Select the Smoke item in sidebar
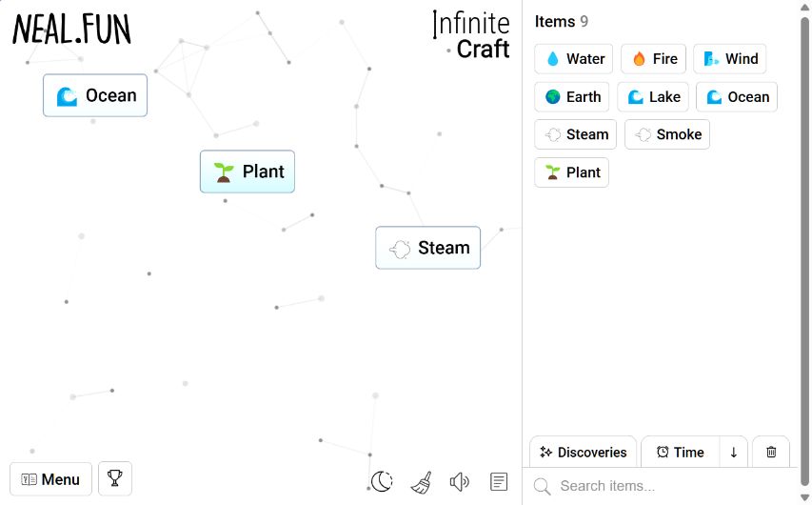Image resolution: width=812 pixels, height=505 pixels. [x=667, y=134]
